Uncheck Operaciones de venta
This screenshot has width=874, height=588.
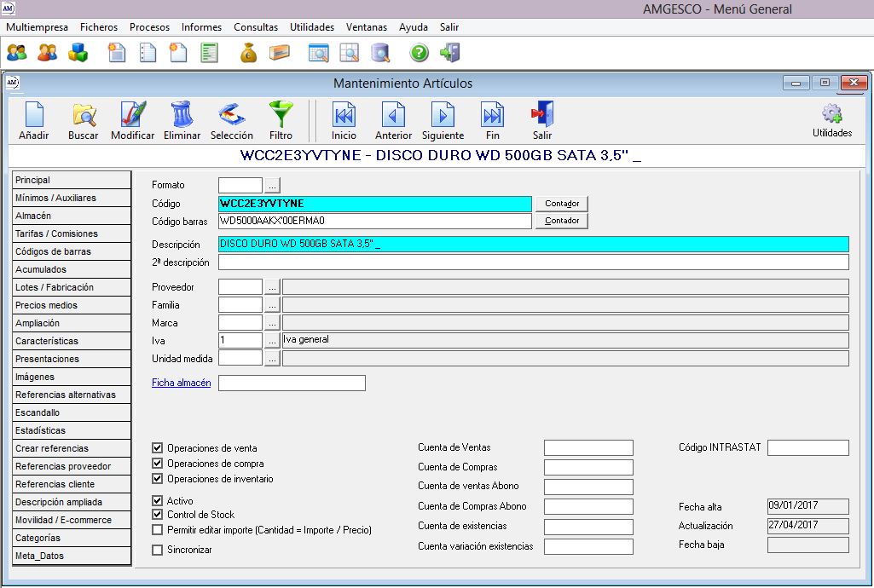click(x=157, y=447)
